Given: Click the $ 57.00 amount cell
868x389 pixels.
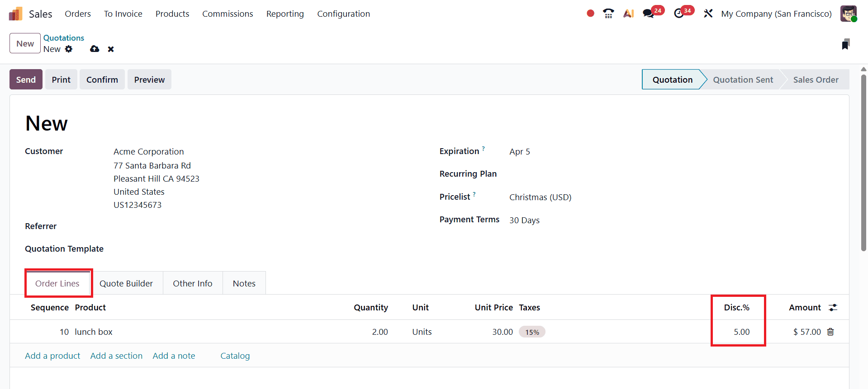Looking at the screenshot, I should (x=807, y=332).
